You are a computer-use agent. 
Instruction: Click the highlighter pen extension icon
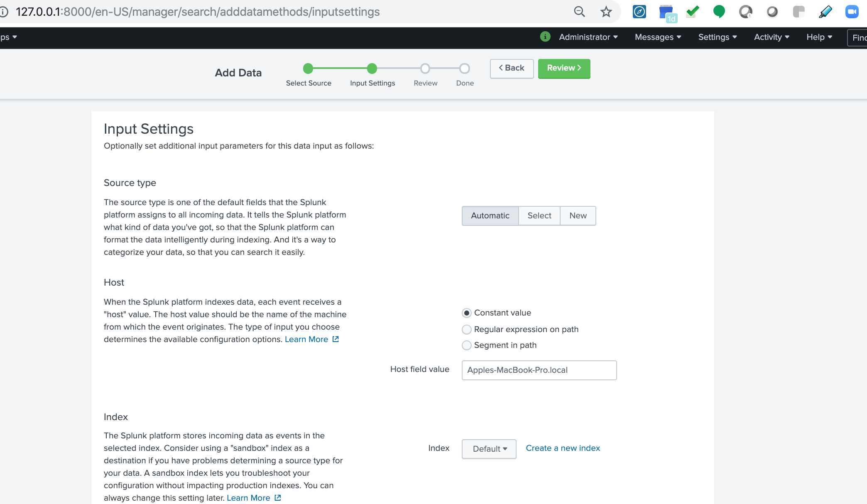825,12
